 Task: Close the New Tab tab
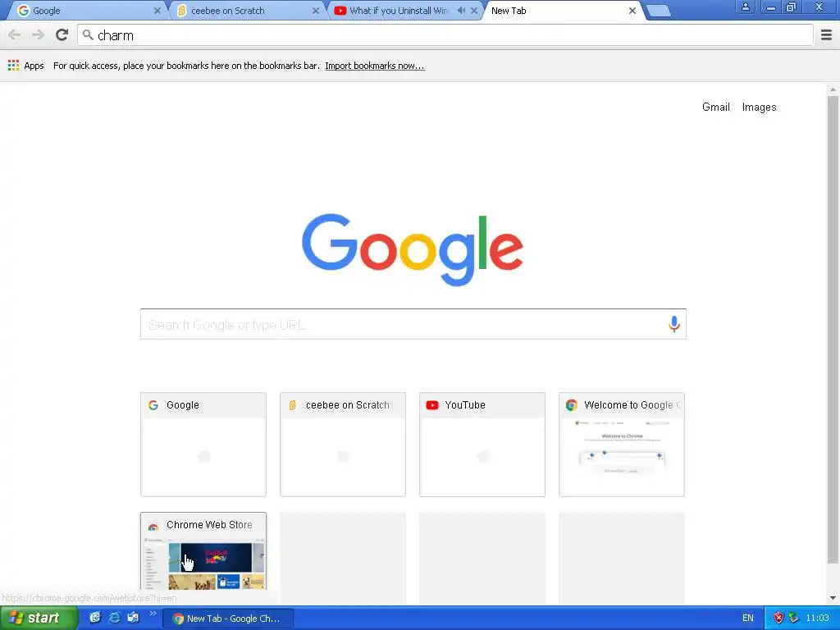[x=632, y=11]
